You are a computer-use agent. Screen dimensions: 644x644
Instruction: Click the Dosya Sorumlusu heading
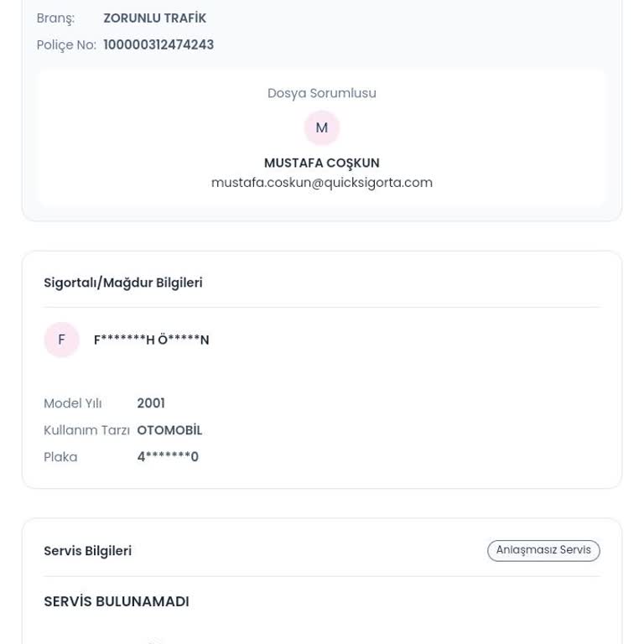tap(321, 93)
